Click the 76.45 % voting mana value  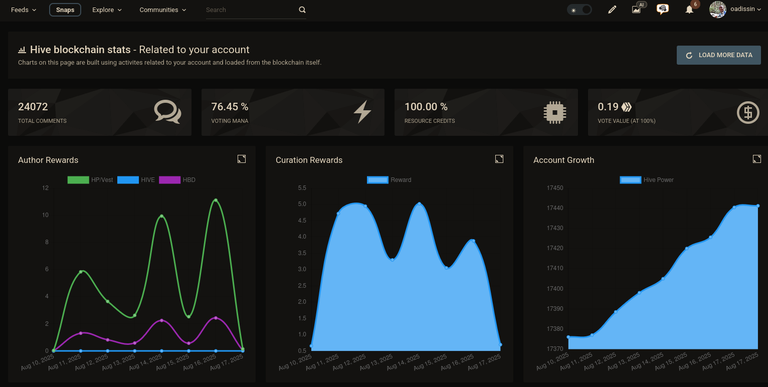pos(230,107)
